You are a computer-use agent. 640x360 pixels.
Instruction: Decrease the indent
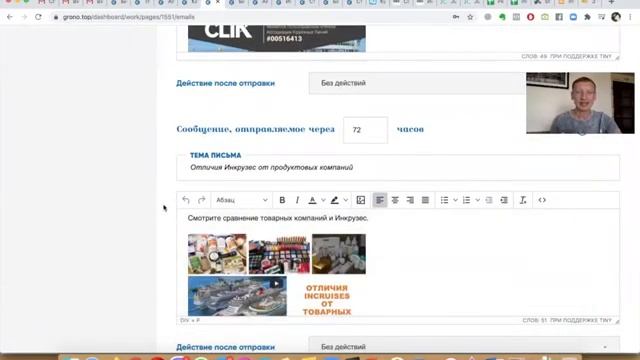[x=489, y=200]
